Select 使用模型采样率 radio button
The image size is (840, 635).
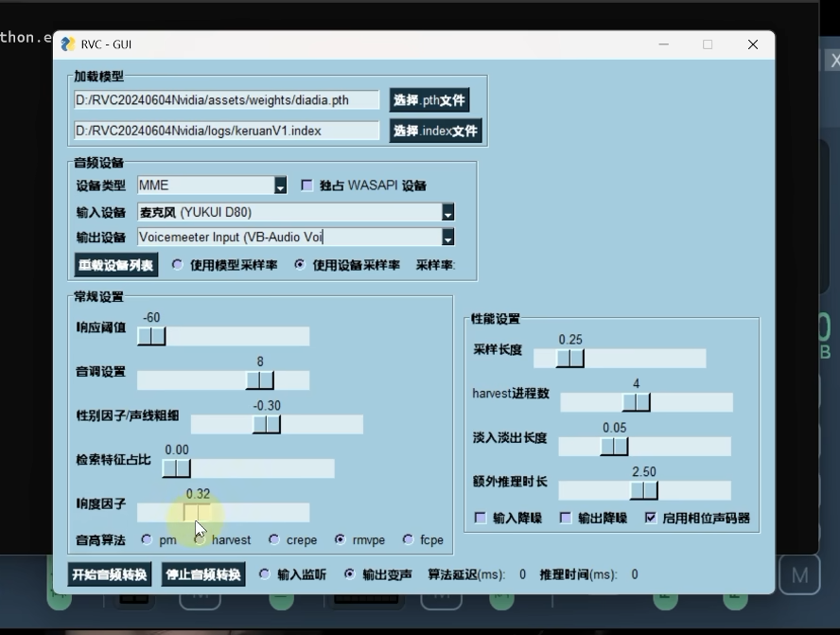pyautogui.click(x=177, y=265)
